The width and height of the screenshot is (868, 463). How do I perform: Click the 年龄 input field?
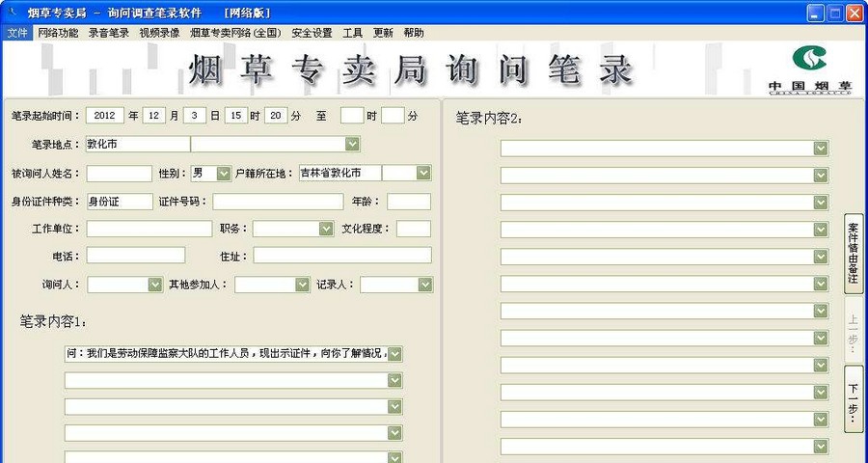point(409,202)
